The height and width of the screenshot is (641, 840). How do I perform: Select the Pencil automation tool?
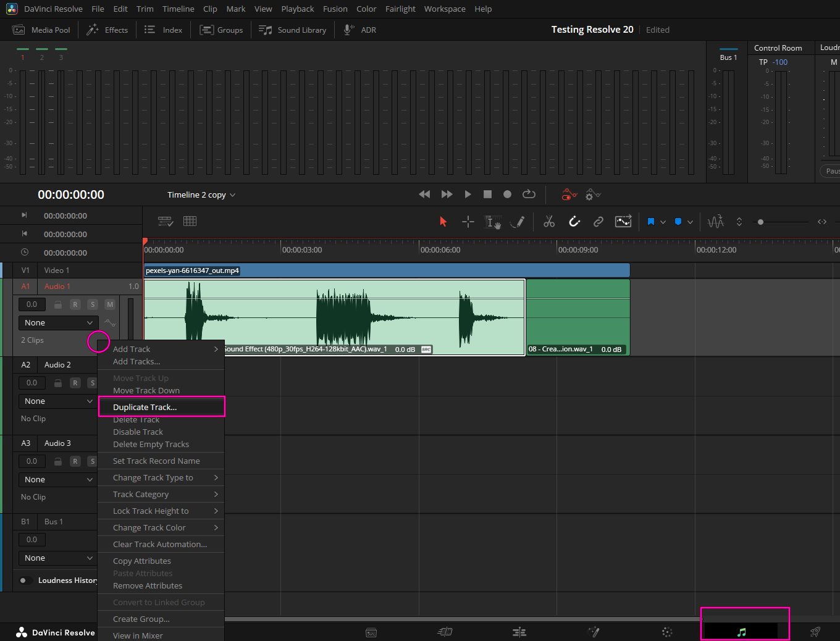tap(518, 222)
